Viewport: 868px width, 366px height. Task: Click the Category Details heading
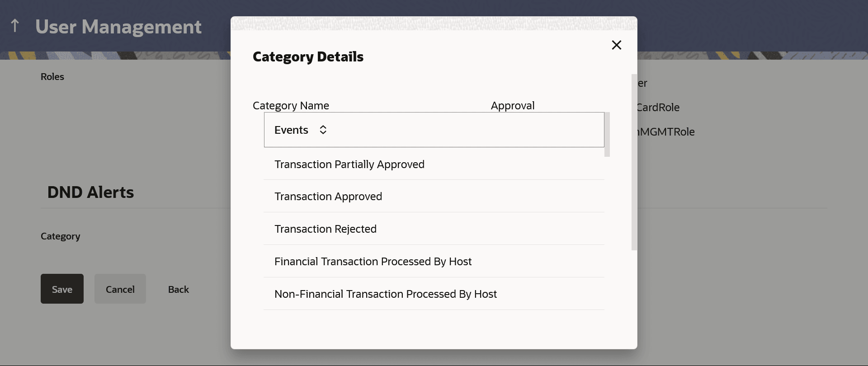(x=308, y=57)
